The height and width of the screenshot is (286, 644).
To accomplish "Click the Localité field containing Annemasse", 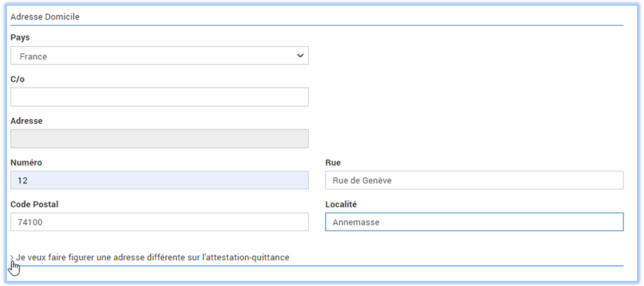I will tap(474, 222).
